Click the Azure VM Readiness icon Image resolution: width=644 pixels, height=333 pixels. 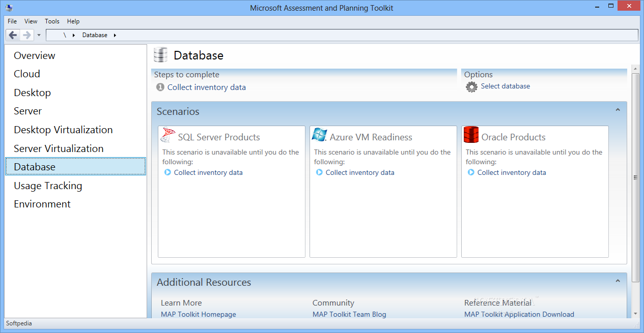coord(319,135)
